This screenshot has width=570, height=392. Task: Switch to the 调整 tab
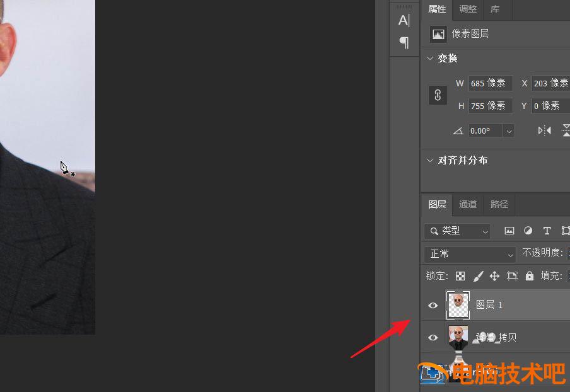[468, 9]
